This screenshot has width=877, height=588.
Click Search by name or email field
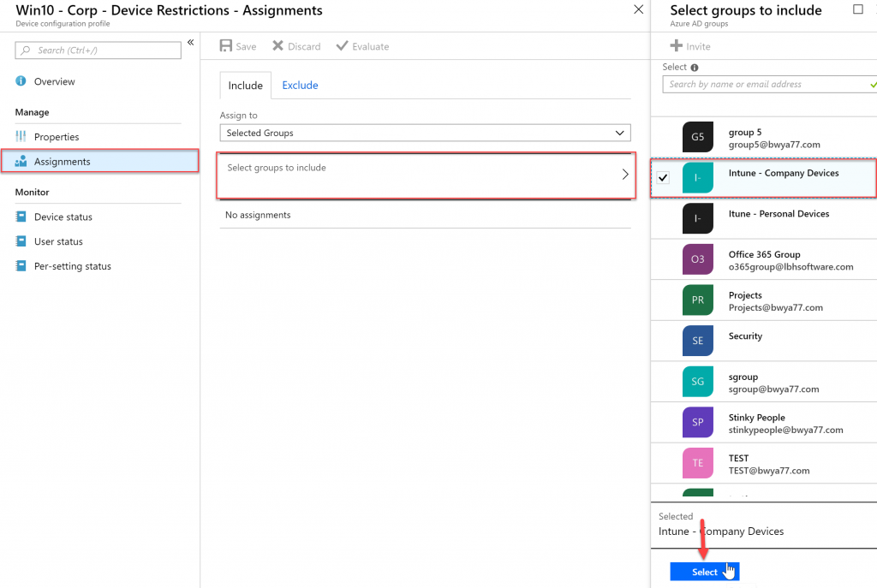(769, 85)
